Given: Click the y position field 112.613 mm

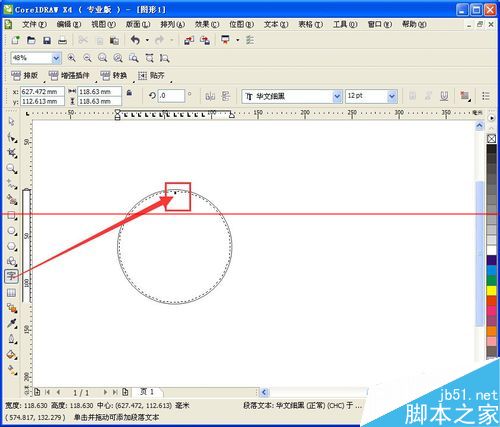Looking at the screenshot, I should pyautogui.click(x=42, y=101).
